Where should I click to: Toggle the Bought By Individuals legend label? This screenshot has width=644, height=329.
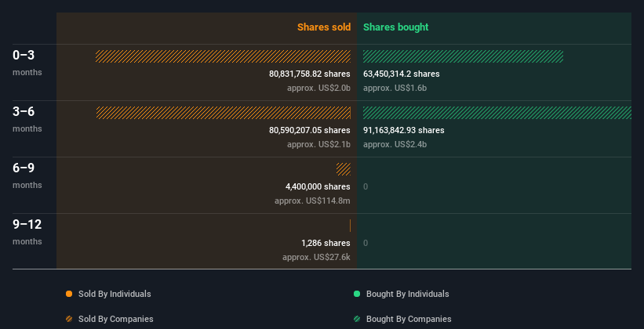pos(407,294)
